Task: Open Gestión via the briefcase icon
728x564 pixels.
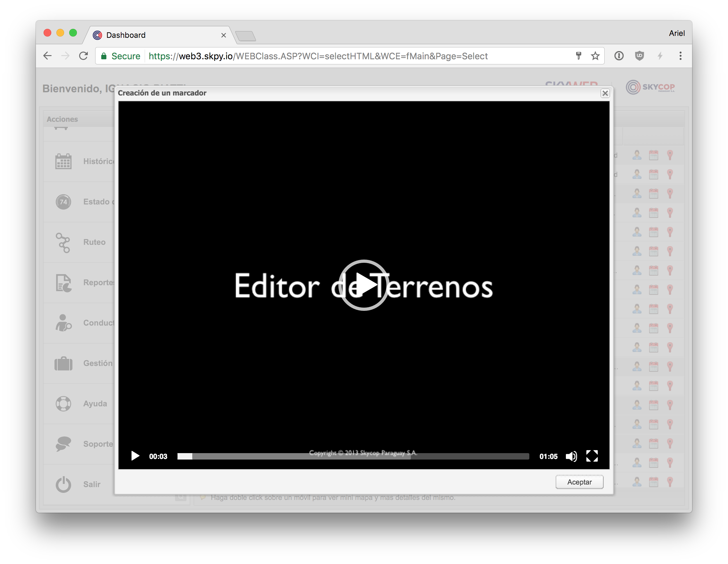Action: tap(63, 363)
